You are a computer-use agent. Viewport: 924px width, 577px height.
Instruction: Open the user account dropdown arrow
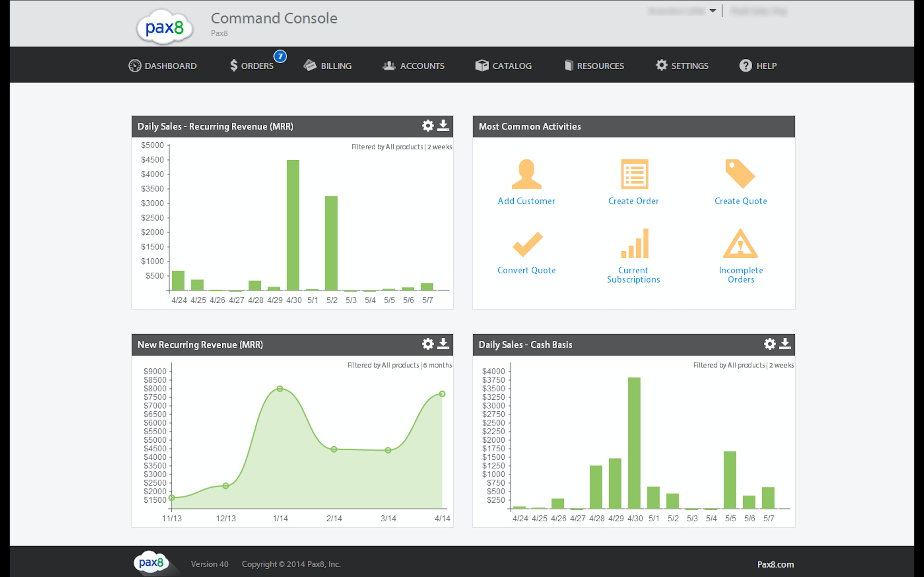coord(714,11)
